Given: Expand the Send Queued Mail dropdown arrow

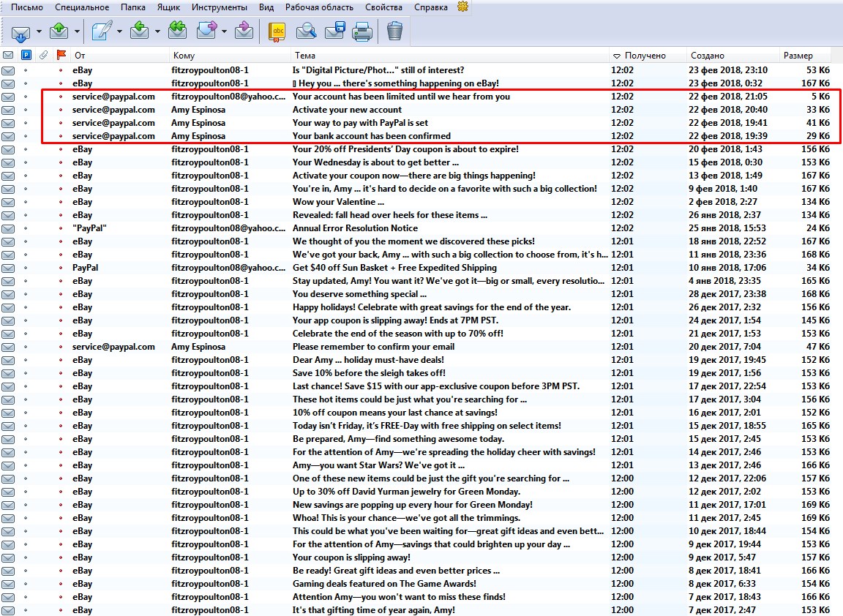Looking at the screenshot, I should [77, 31].
